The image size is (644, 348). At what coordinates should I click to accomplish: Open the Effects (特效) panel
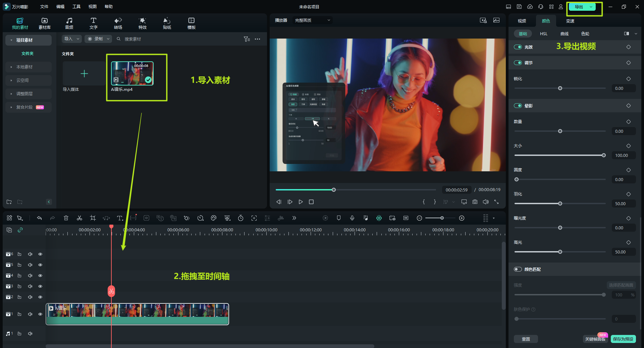142,23
